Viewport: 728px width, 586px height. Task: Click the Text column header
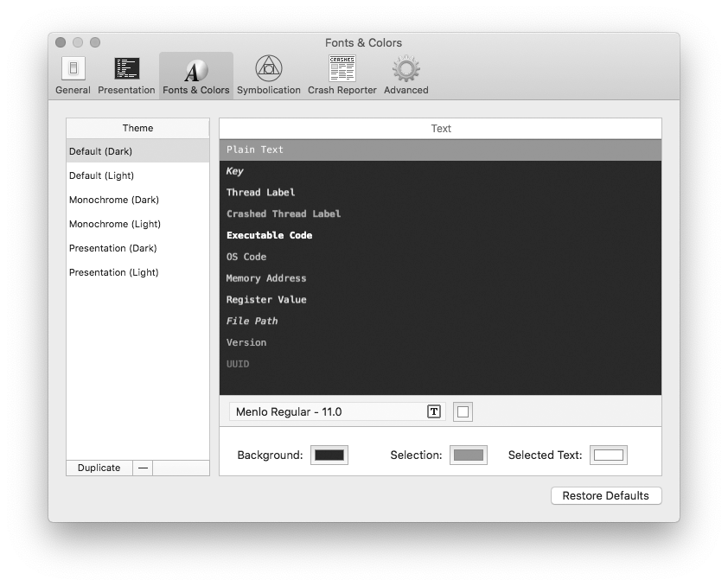click(x=440, y=129)
